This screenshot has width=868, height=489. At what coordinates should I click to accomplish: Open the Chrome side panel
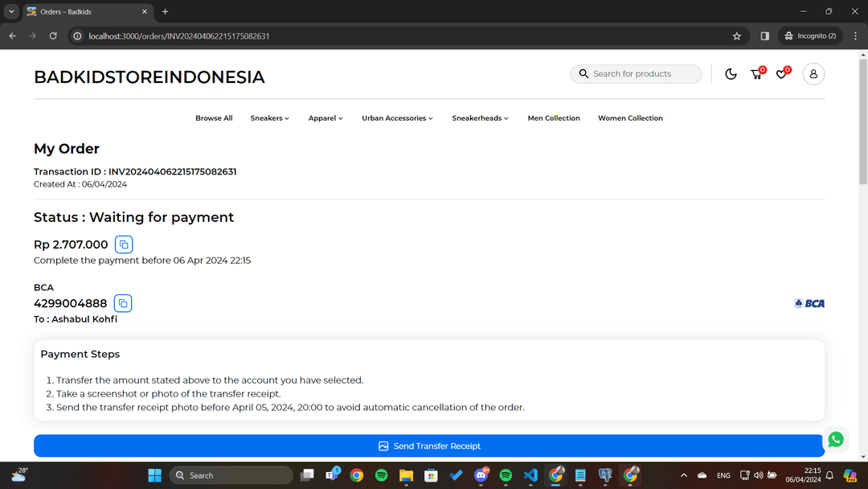(764, 36)
